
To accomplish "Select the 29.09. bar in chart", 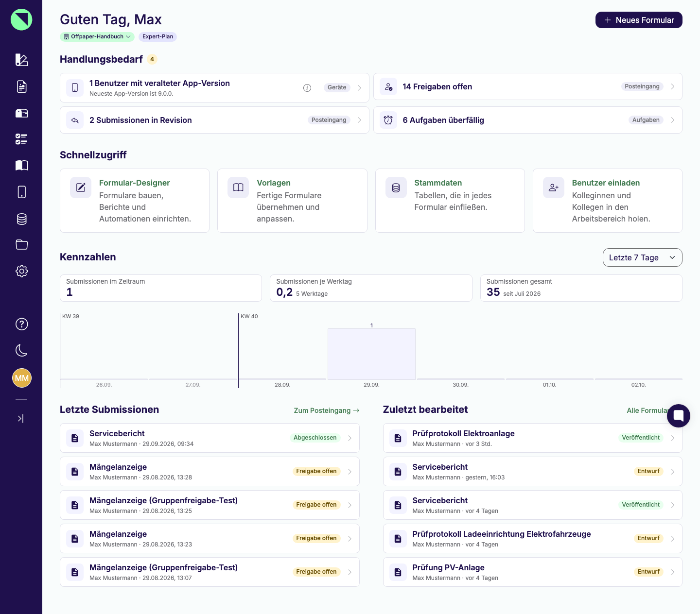I will coord(371,354).
